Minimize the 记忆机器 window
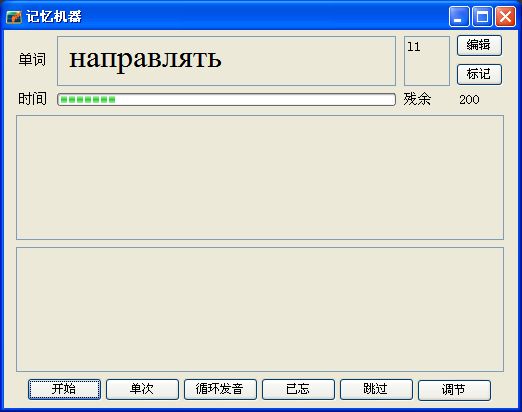Image resolution: width=522 pixels, height=412 pixels. click(459, 17)
